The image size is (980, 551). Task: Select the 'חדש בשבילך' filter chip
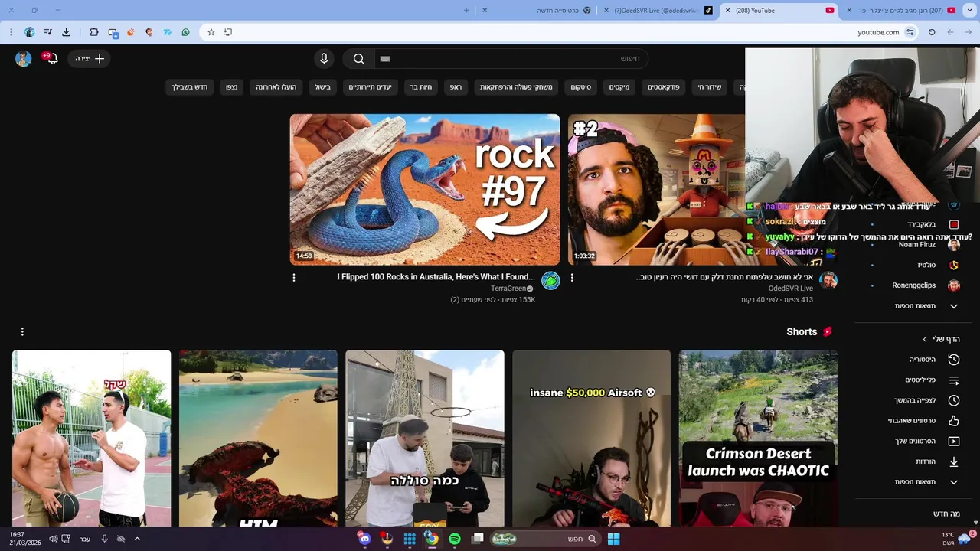pos(189,87)
